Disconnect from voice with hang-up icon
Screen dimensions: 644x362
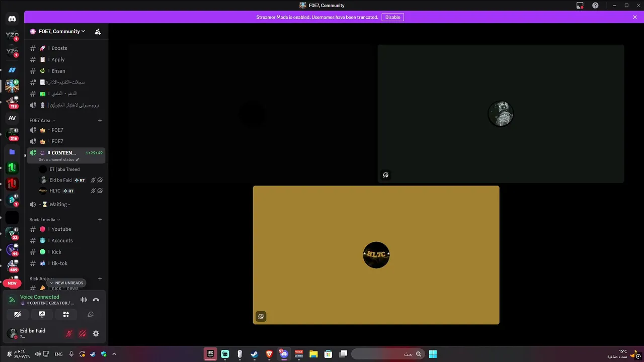pos(96,300)
